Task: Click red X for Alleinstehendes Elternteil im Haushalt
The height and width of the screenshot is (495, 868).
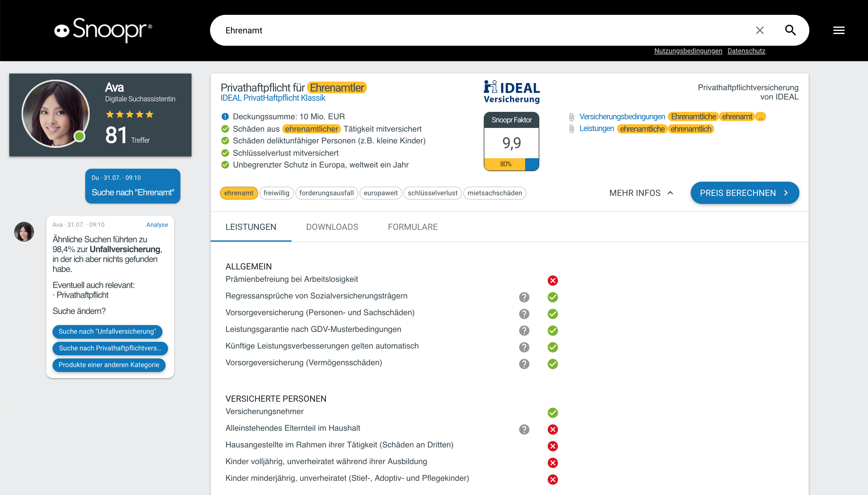Action: click(x=552, y=429)
